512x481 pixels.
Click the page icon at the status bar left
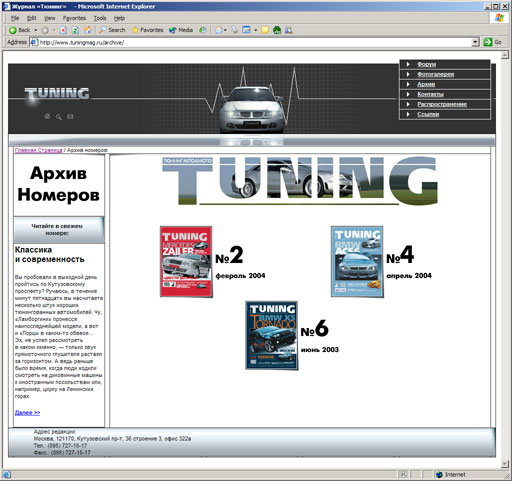[7, 475]
